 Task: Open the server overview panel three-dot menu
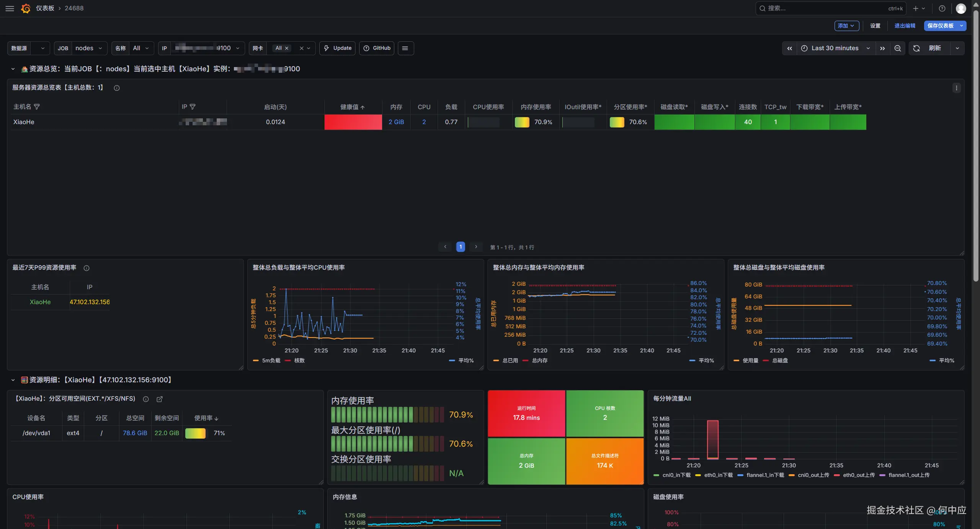[956, 88]
